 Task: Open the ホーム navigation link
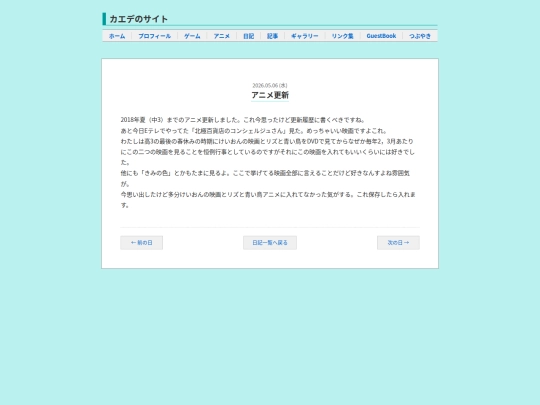point(117,36)
